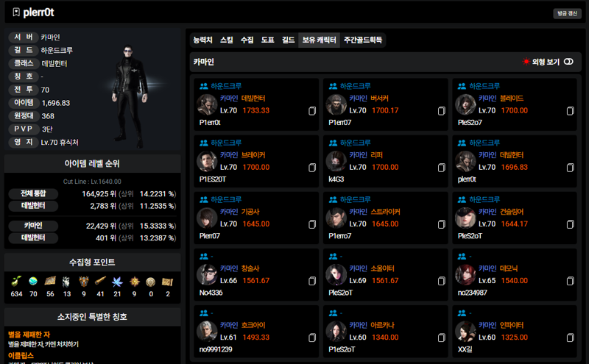This screenshot has height=364, width=589.
Task: Switch to the 주간골드획득 tab
Action: tap(363, 40)
